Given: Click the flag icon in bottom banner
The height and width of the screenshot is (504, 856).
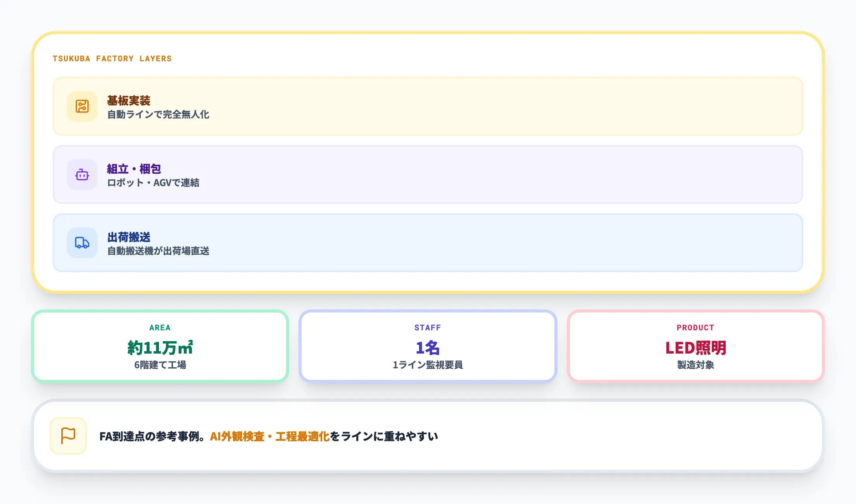Looking at the screenshot, I should tap(68, 436).
